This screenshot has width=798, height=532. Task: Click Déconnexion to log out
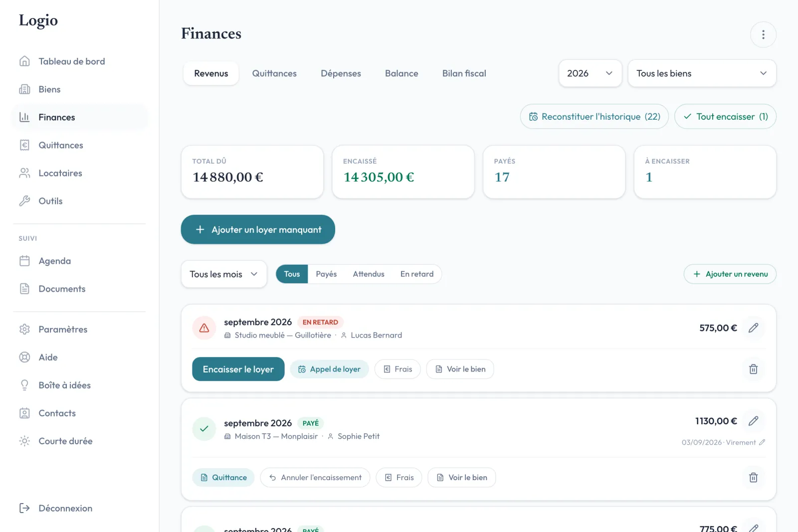[x=80, y=508]
